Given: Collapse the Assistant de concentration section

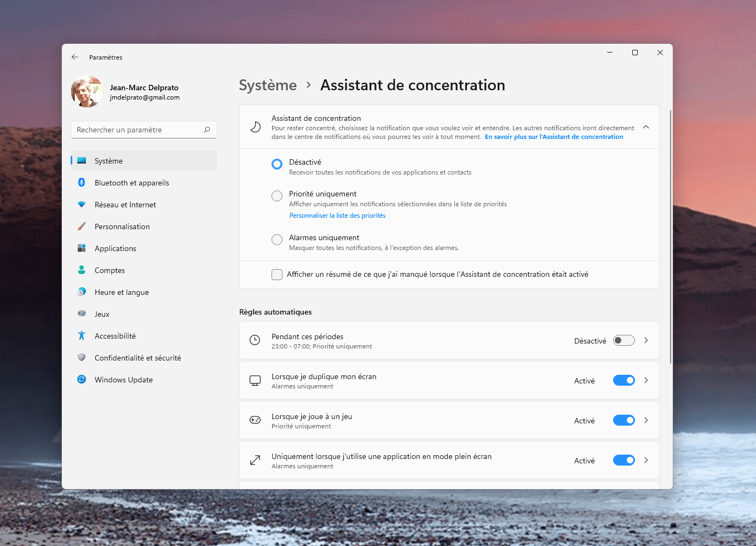Looking at the screenshot, I should 646,127.
